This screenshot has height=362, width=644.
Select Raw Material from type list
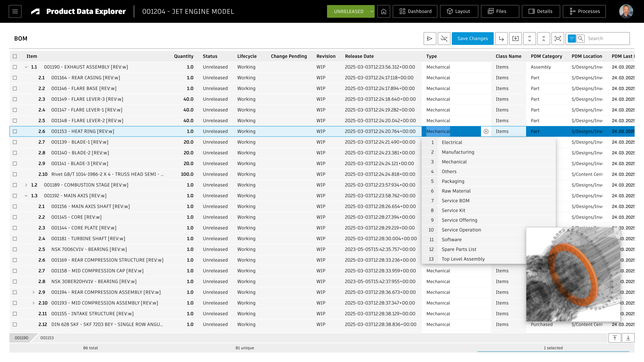coord(456,191)
